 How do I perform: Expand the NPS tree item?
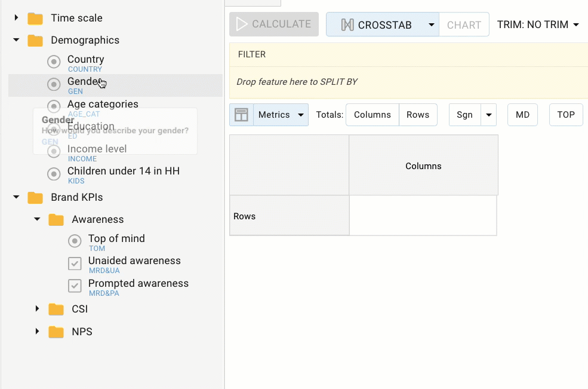click(x=37, y=332)
